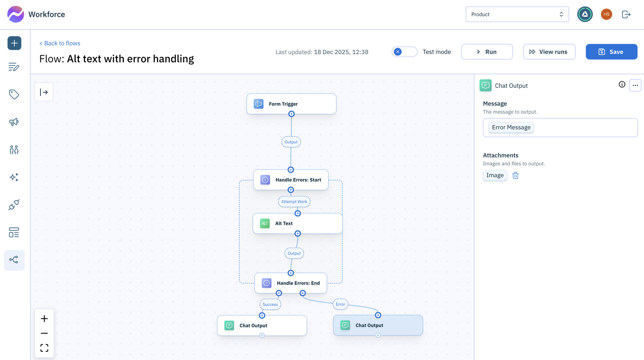Click the log out icon
Screen dimensions: 644x360
626,14
